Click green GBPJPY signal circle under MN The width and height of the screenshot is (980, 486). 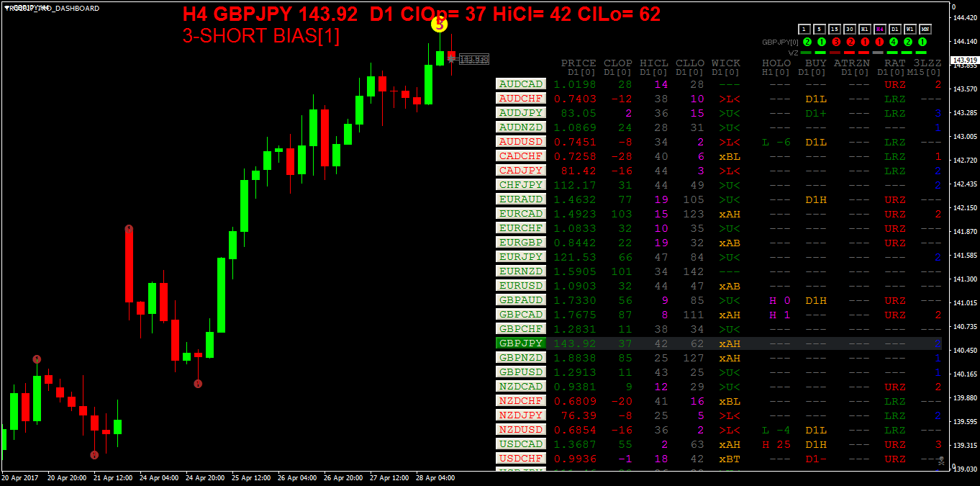tap(922, 42)
